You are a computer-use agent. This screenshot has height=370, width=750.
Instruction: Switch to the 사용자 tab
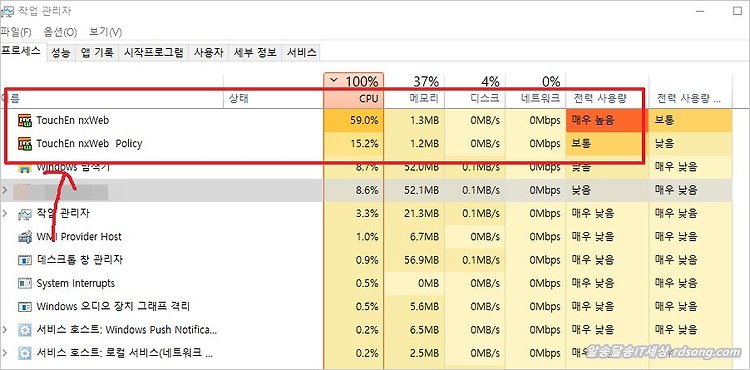[209, 53]
